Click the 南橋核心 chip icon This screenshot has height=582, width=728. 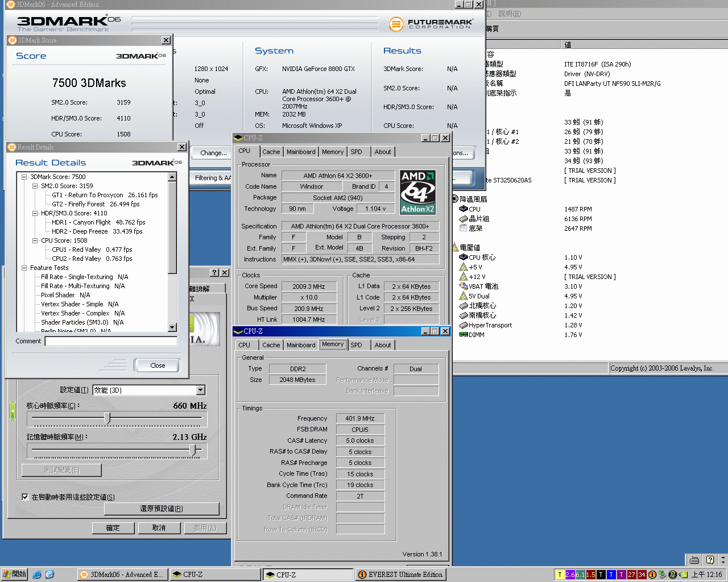(x=464, y=315)
